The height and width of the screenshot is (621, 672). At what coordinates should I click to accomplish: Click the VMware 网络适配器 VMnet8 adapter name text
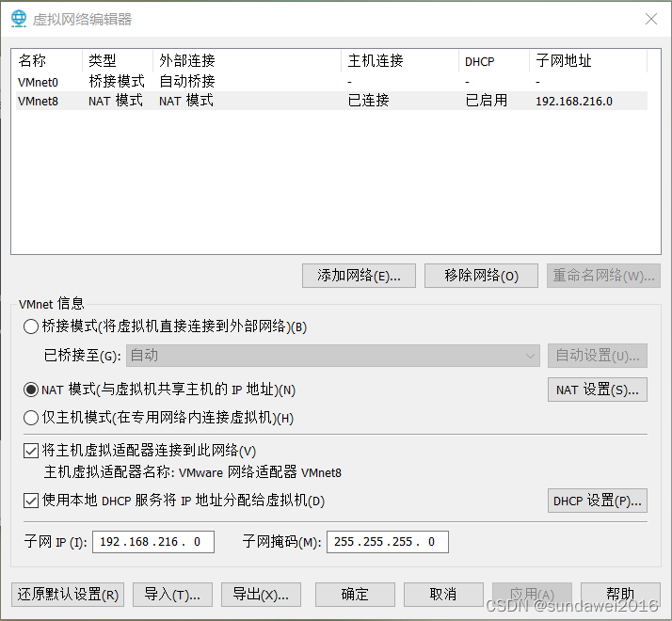[260, 472]
